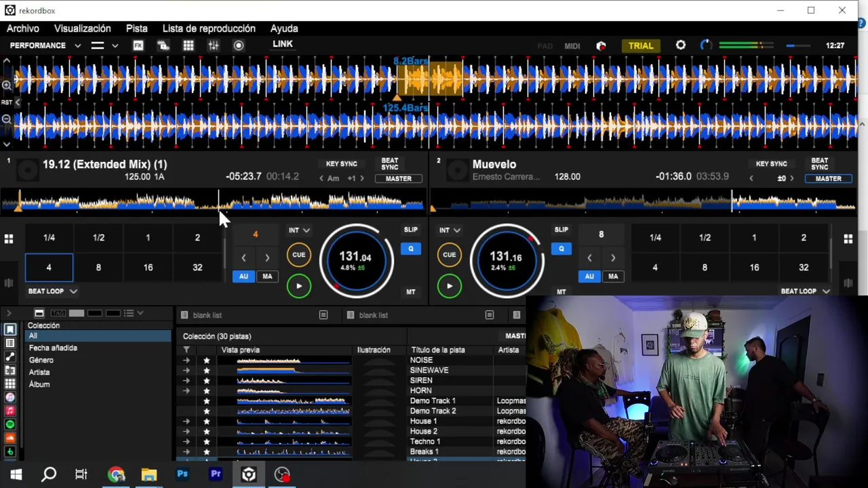Toggle MT master tempo on deck 1
868x488 pixels.
411,292
